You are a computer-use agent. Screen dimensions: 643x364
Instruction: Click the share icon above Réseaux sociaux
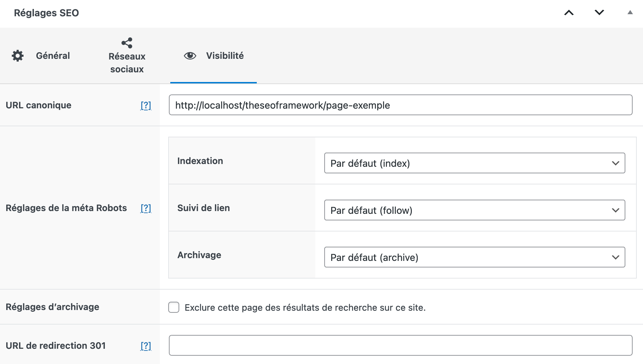click(x=127, y=42)
